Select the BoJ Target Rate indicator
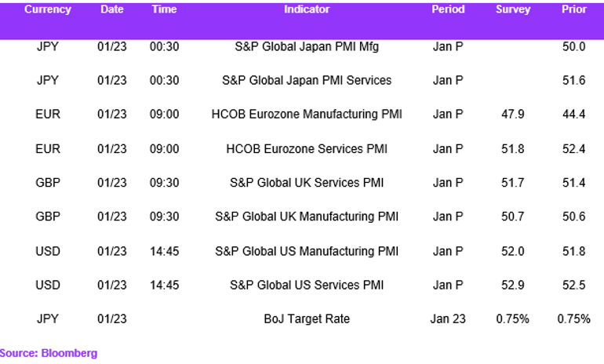The image size is (604, 364). (307, 319)
